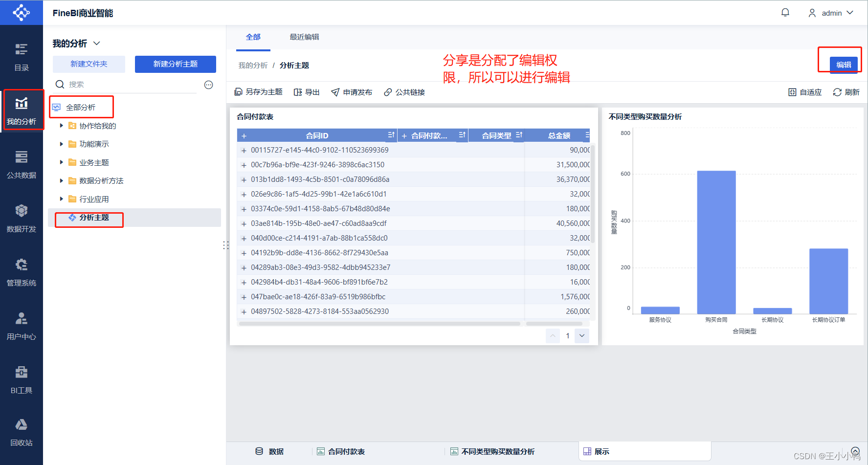Click sort icon in 合同付款 column header
The height and width of the screenshot is (465, 868).
(462, 135)
